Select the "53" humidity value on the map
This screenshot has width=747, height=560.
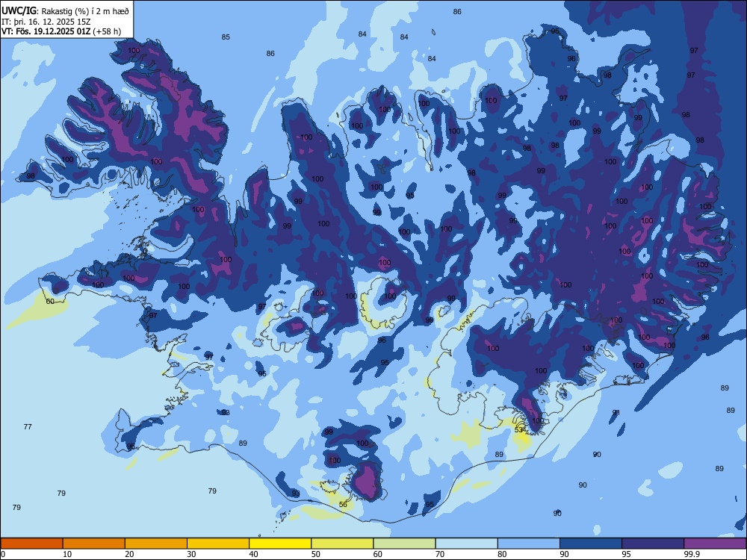(519, 429)
